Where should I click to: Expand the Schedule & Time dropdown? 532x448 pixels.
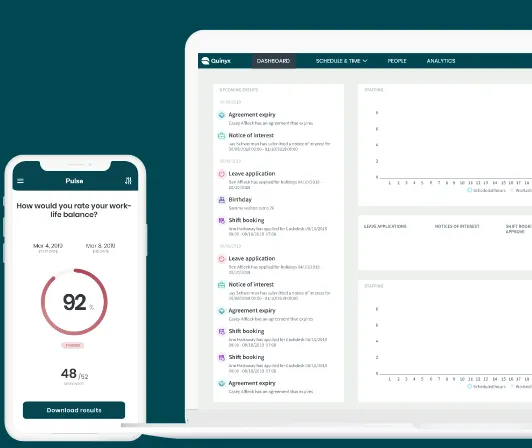[341, 61]
